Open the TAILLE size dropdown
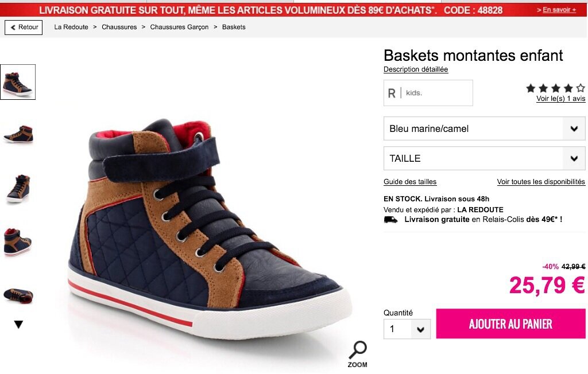Viewport: 588px width, 374px height. (x=484, y=158)
